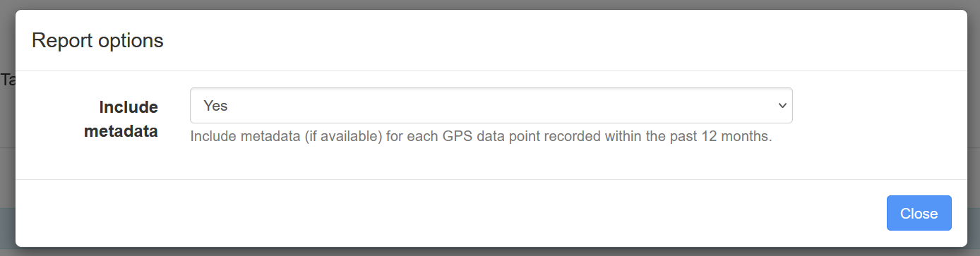Click the word 'metadata' in the field label
Image resolution: width=980 pixels, height=256 pixels.
click(121, 130)
